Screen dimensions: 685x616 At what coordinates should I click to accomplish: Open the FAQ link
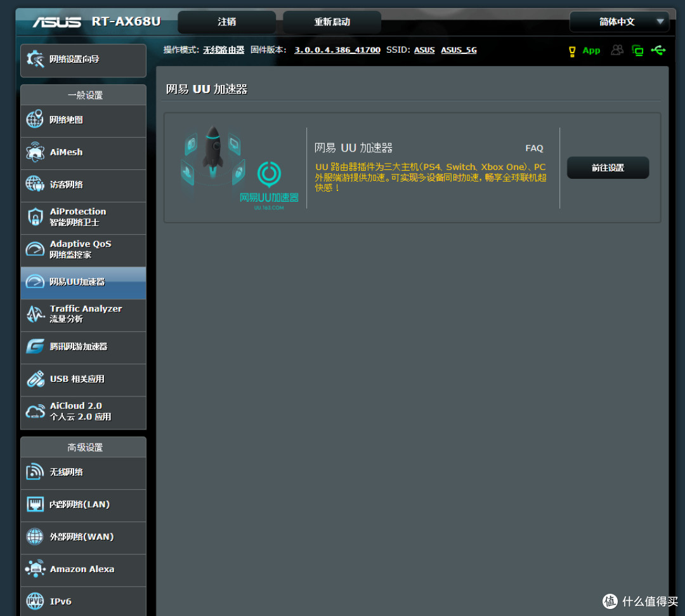tap(534, 148)
